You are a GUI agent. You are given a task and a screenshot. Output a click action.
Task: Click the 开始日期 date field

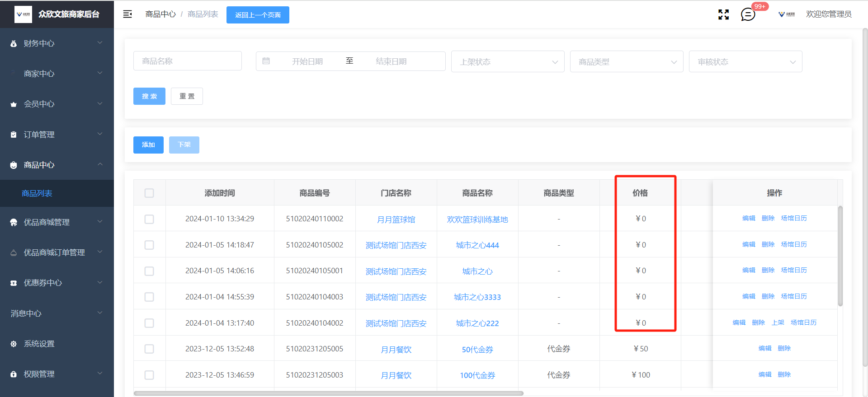tap(307, 61)
